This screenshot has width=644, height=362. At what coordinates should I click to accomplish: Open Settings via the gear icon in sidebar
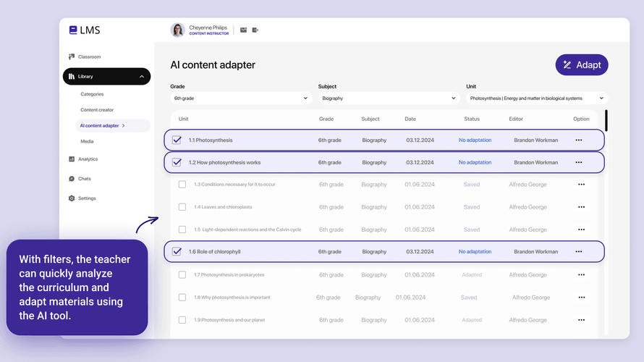[72, 198]
